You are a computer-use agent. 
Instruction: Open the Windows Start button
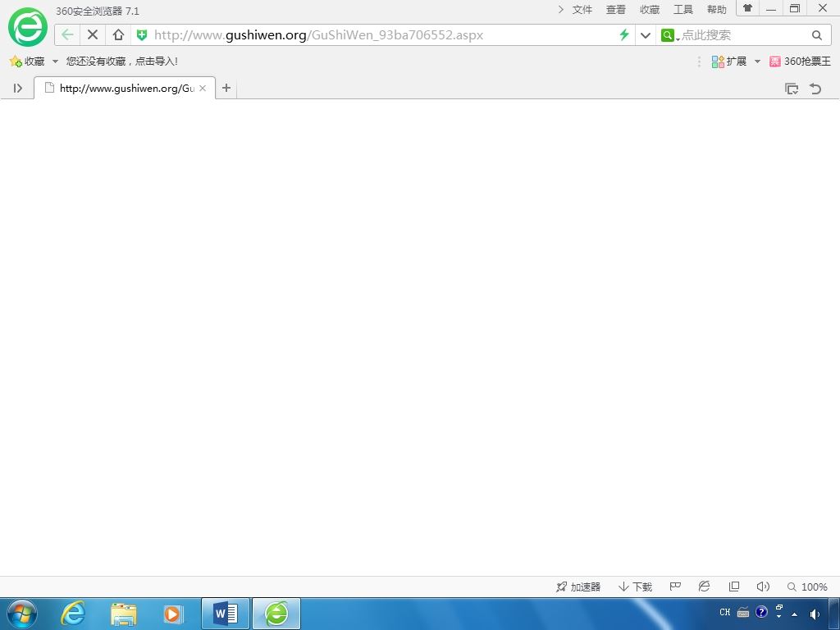pos(22,614)
